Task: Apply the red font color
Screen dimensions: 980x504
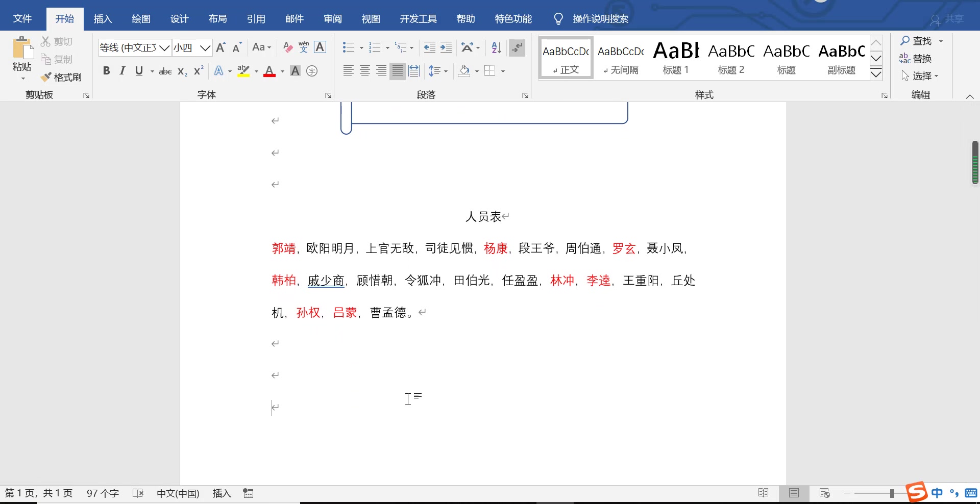Action: point(269,71)
